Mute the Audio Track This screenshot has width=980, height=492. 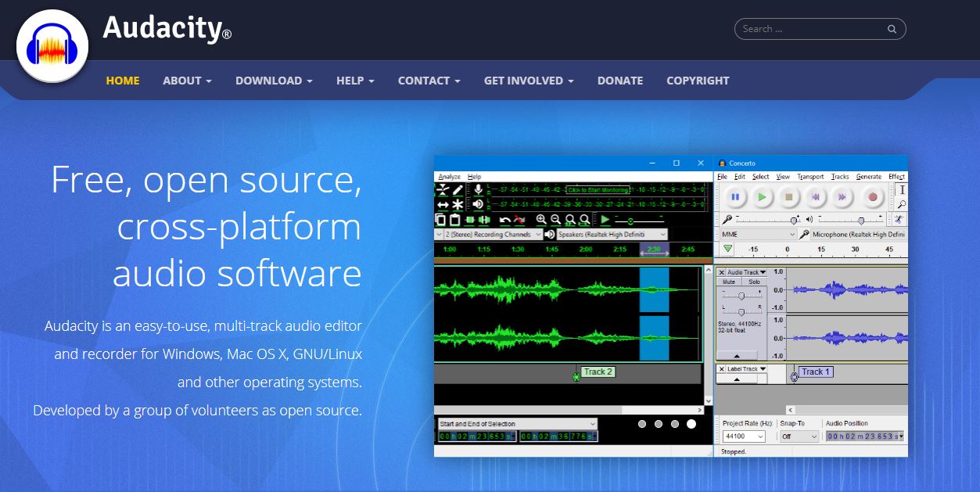(x=729, y=282)
